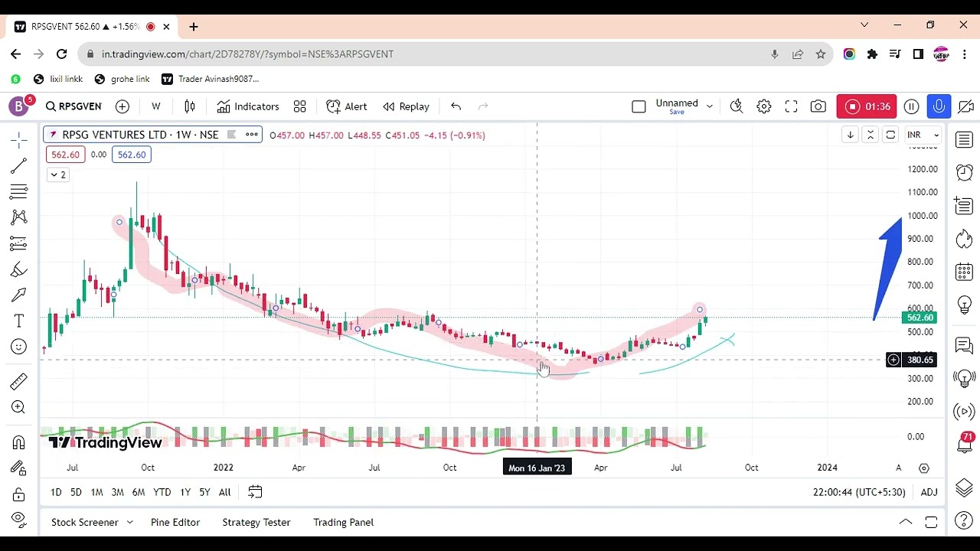The width and height of the screenshot is (980, 551).
Task: Take a chart snapshot
Action: (818, 106)
